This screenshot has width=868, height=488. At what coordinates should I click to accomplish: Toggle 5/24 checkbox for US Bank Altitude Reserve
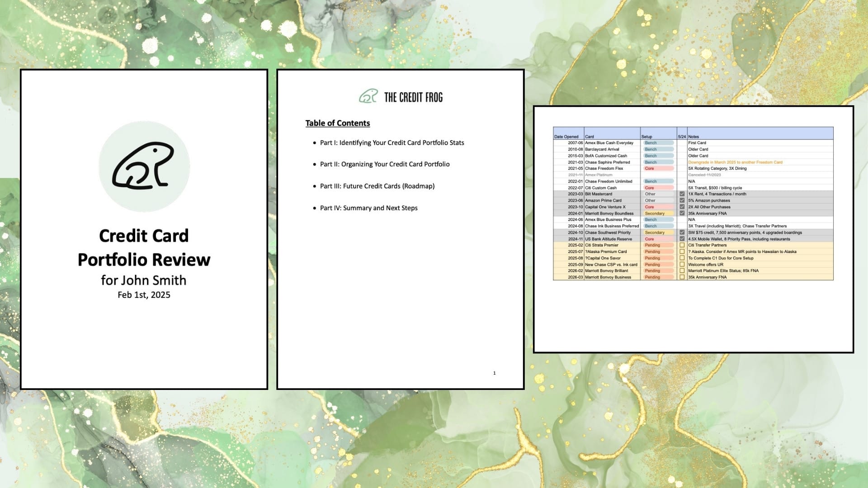click(x=682, y=239)
